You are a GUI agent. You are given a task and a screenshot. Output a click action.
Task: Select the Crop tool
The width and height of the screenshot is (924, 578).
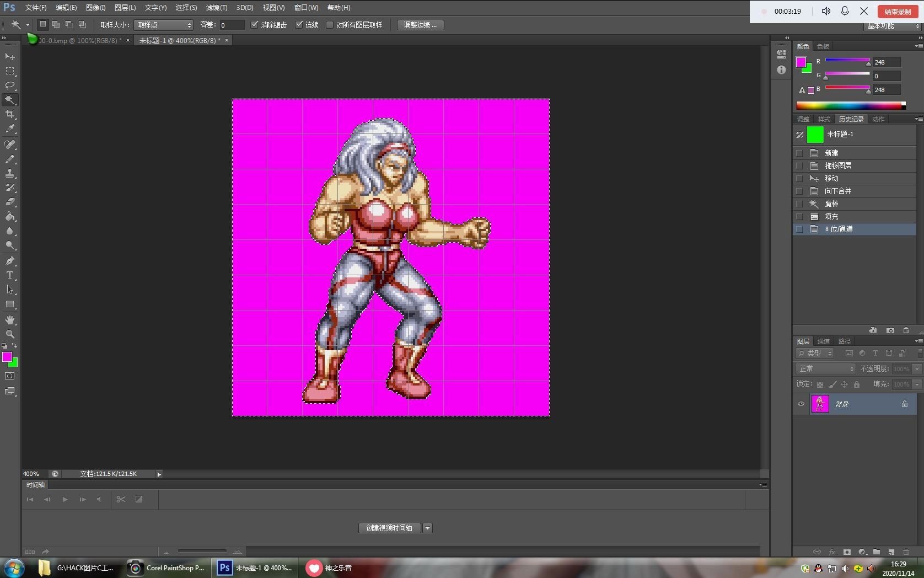(10, 114)
